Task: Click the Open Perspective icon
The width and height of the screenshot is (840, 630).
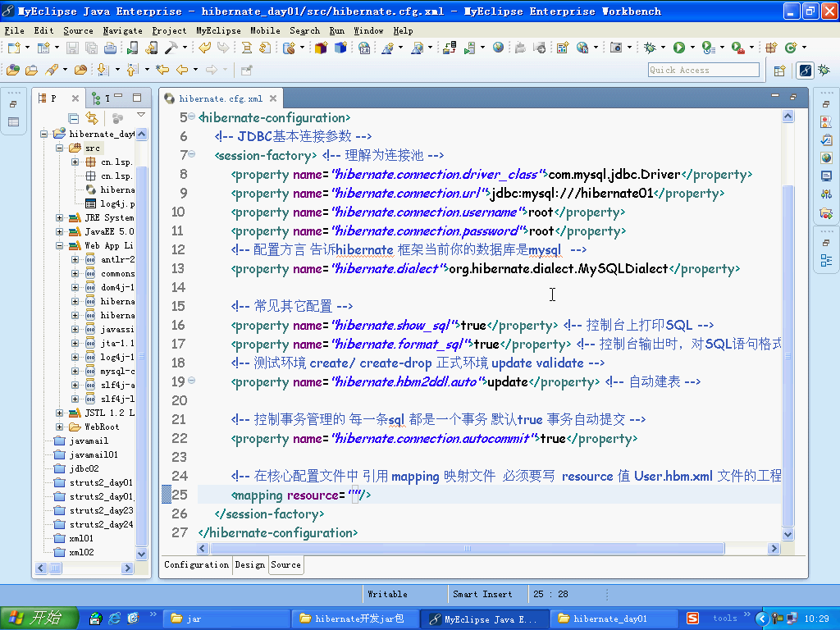Action: (x=779, y=71)
